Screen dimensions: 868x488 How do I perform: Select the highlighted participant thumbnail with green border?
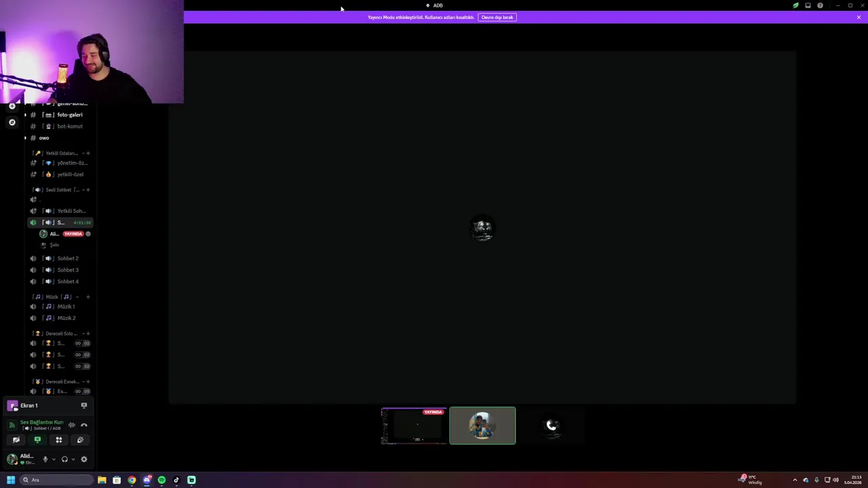(482, 426)
